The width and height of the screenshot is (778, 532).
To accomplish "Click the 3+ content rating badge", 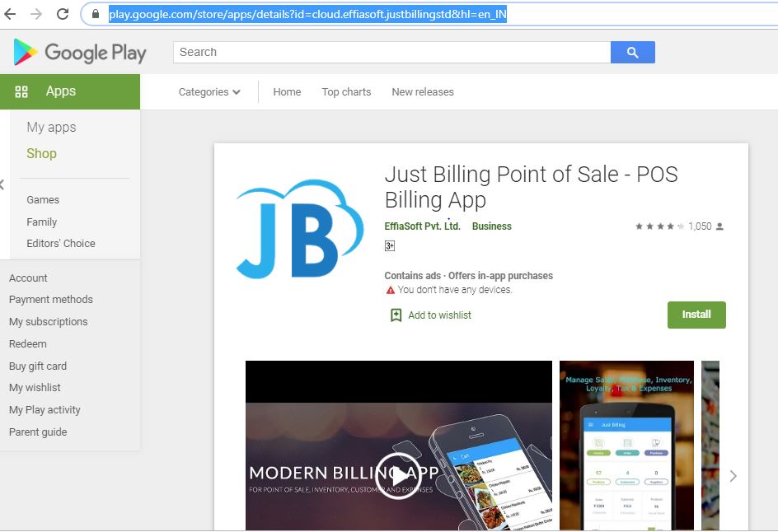I will tap(390, 246).
